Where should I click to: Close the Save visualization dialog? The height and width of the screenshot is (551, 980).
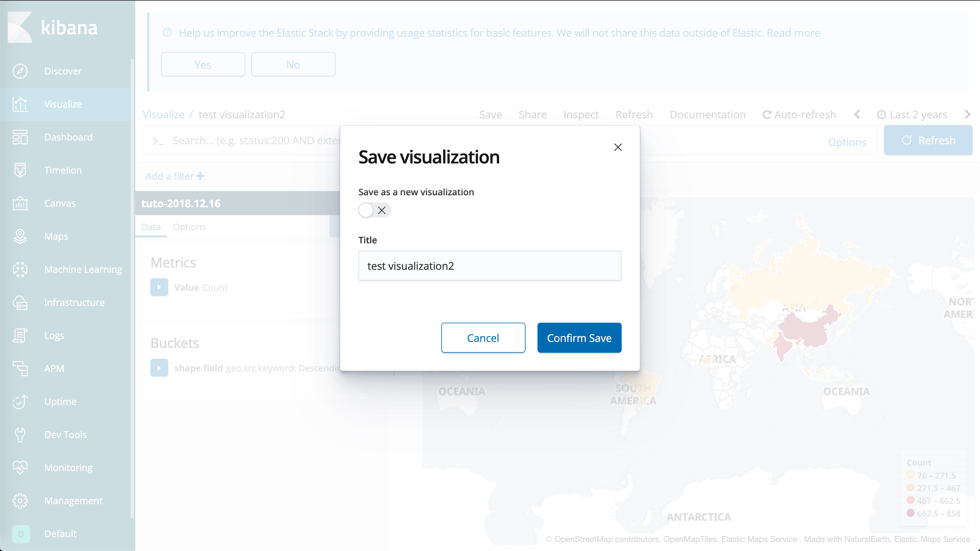[618, 148]
